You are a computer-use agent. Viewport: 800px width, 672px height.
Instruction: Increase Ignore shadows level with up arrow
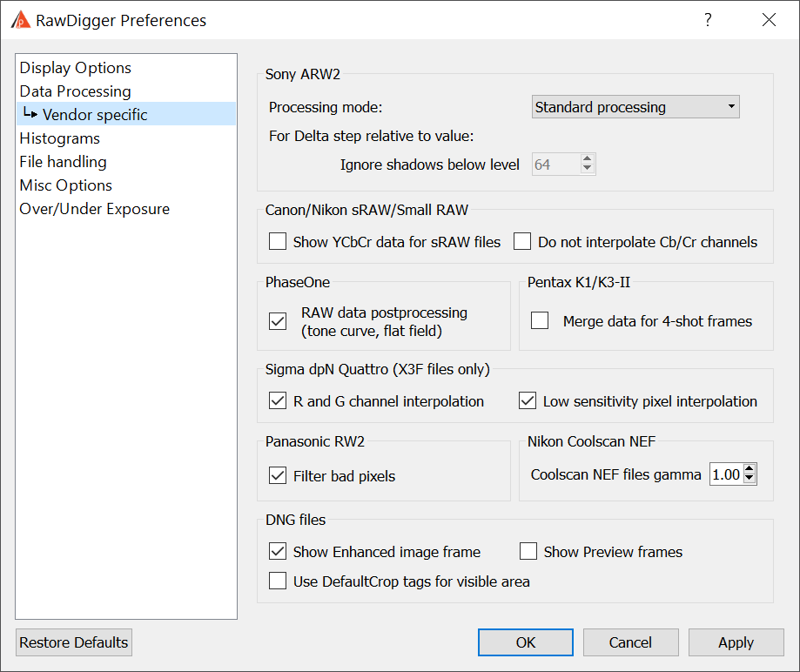point(588,159)
